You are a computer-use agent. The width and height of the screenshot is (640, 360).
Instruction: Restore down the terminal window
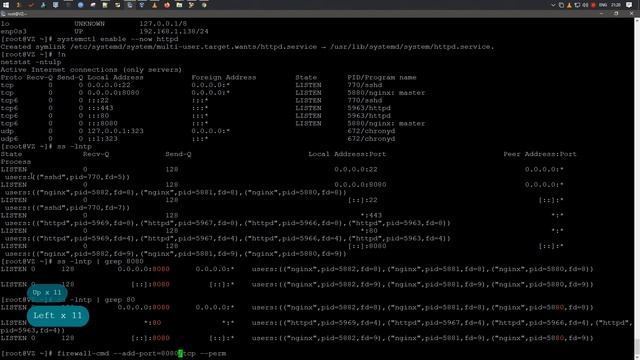point(616,14)
